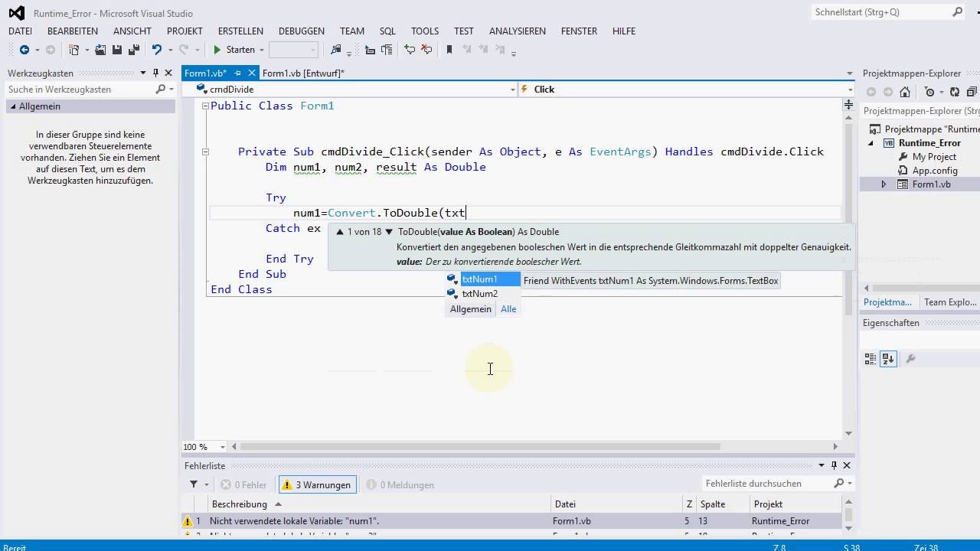
Task: Click the Werkzeugkasten search magnifier icon
Action: pyautogui.click(x=160, y=90)
